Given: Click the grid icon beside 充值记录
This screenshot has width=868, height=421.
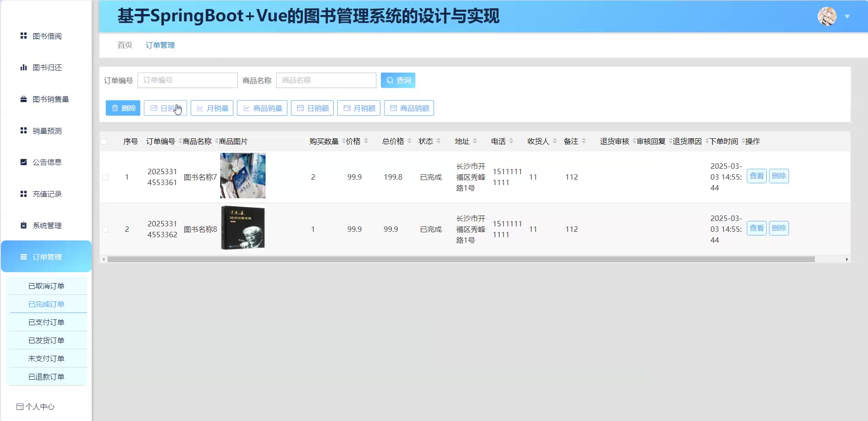Looking at the screenshot, I should pos(24,194).
